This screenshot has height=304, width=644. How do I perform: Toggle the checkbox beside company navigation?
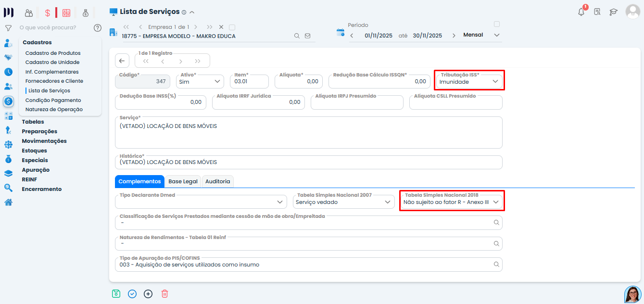(232, 27)
